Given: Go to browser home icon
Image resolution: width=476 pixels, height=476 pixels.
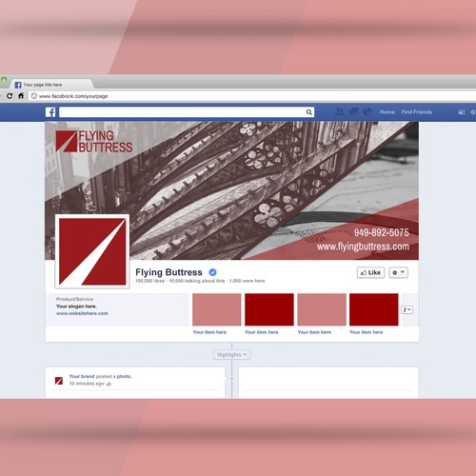Looking at the screenshot, I should pyautogui.click(x=21, y=95).
